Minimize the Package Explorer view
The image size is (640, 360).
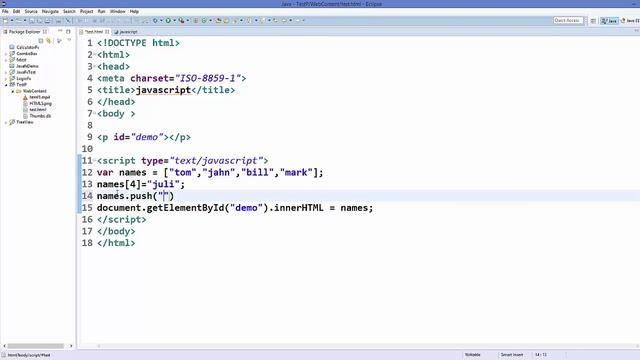(x=60, y=31)
